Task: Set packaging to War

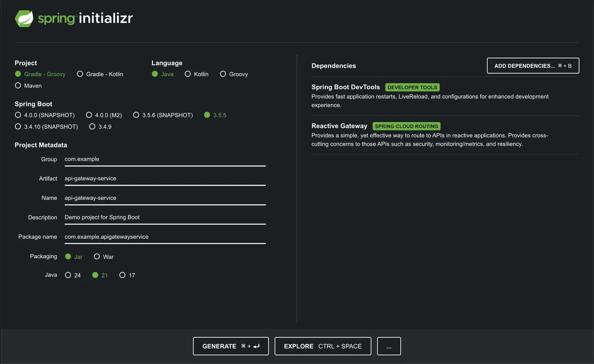Action: [104, 257]
